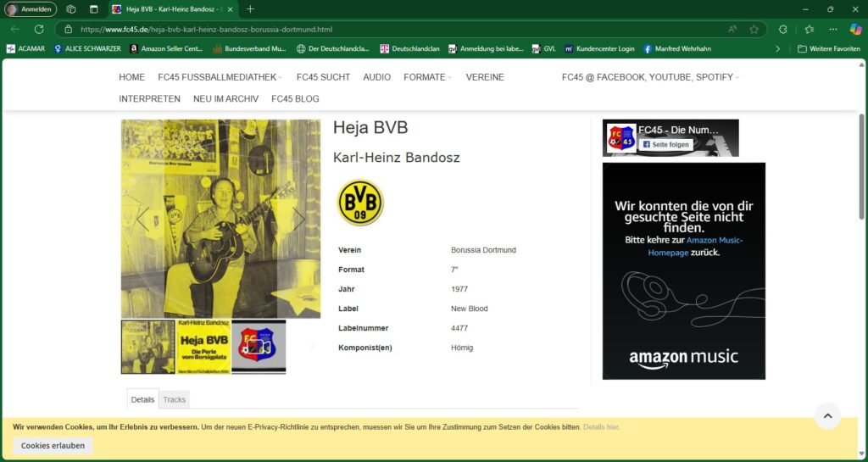Click the Heja BVB page heading
The width and height of the screenshot is (868, 462).
pyautogui.click(x=370, y=128)
